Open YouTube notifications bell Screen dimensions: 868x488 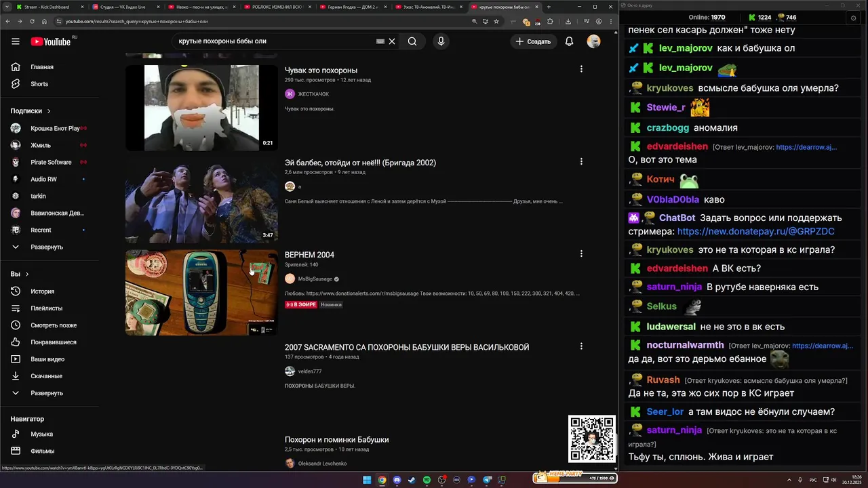pyautogui.click(x=569, y=41)
